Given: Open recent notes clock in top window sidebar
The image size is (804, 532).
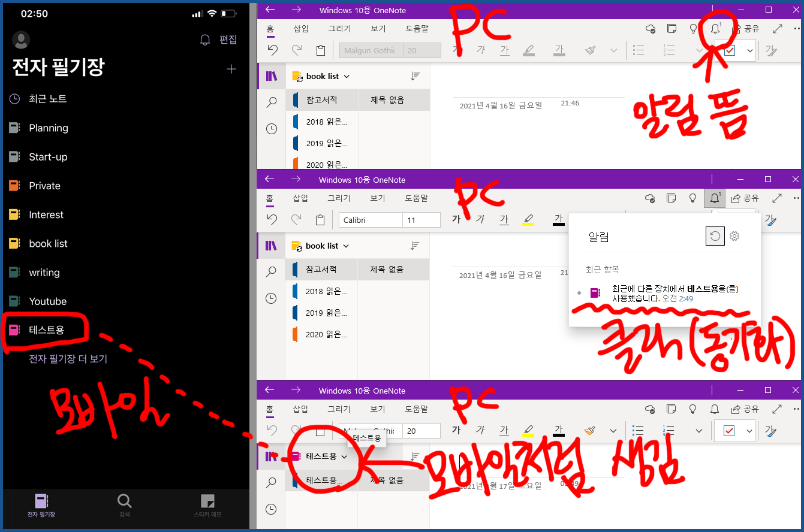Looking at the screenshot, I should click(x=272, y=128).
